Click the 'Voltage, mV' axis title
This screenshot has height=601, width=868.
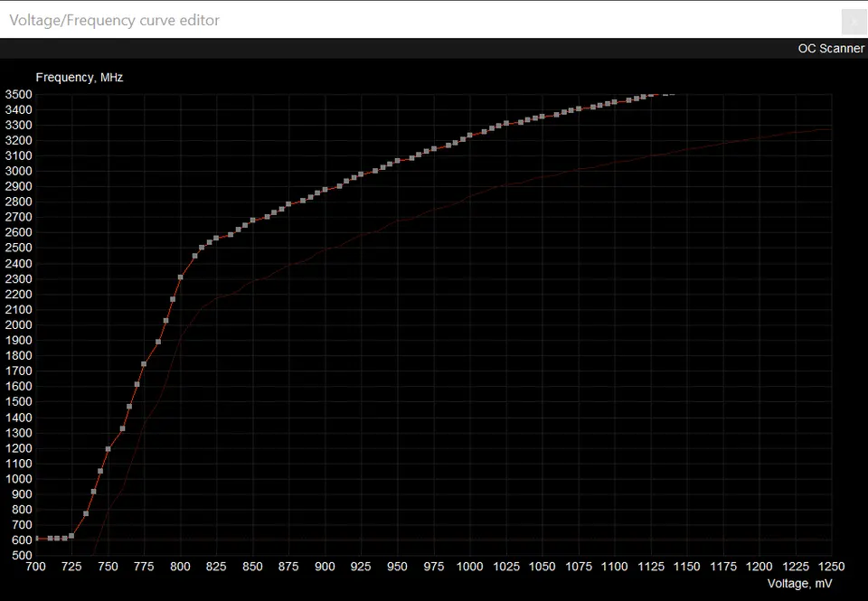tap(799, 583)
